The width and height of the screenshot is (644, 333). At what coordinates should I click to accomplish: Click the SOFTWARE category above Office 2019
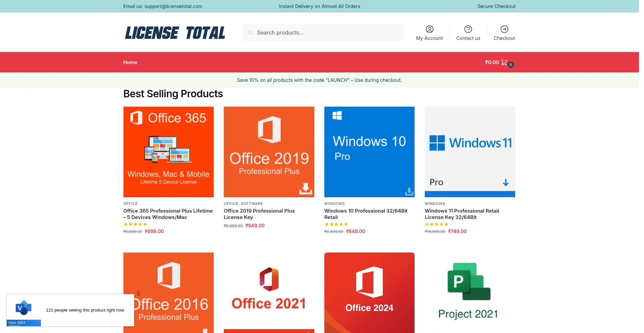(252, 204)
